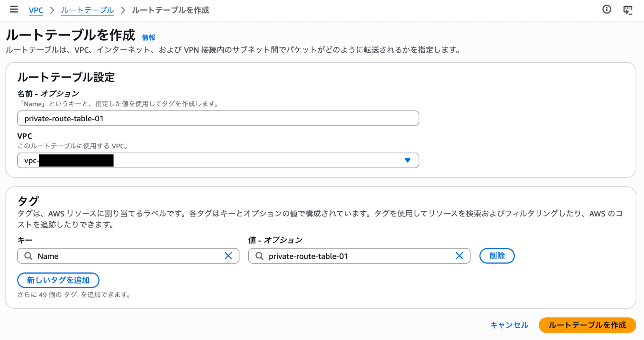The height and width of the screenshot is (340, 644).
Task: Click the info circle icon in header
Action: 607,10
